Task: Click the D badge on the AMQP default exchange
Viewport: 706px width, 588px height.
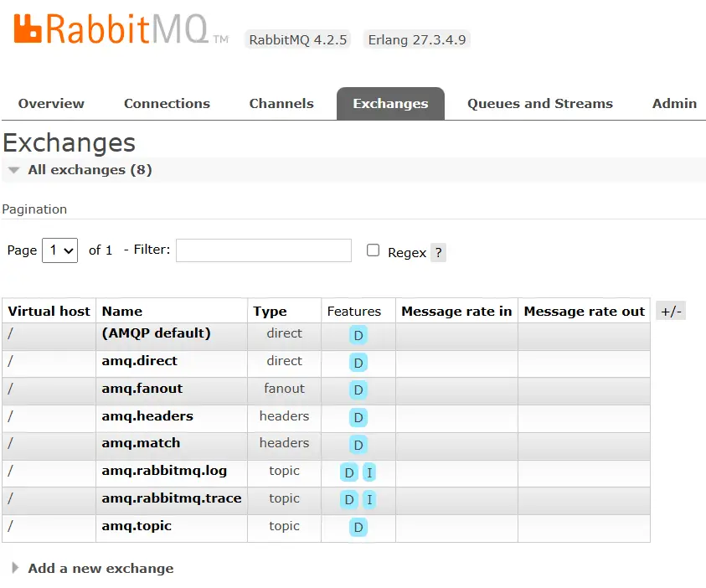Action: tap(358, 335)
